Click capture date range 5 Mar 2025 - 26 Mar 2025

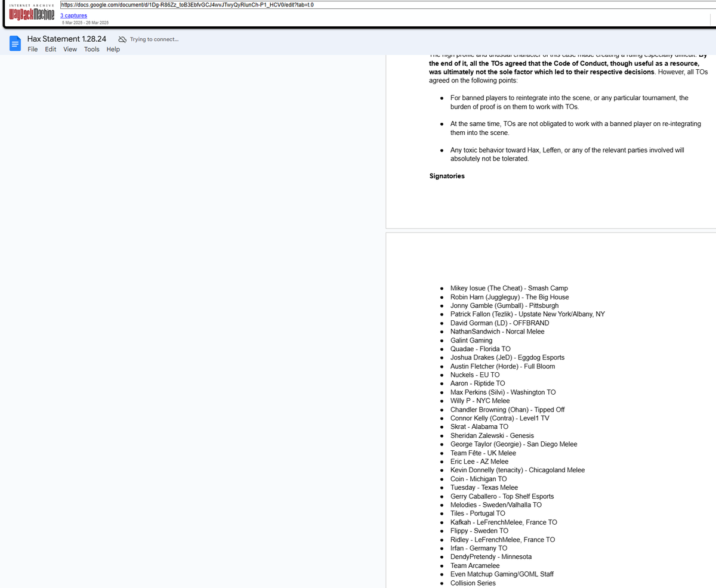(x=85, y=23)
